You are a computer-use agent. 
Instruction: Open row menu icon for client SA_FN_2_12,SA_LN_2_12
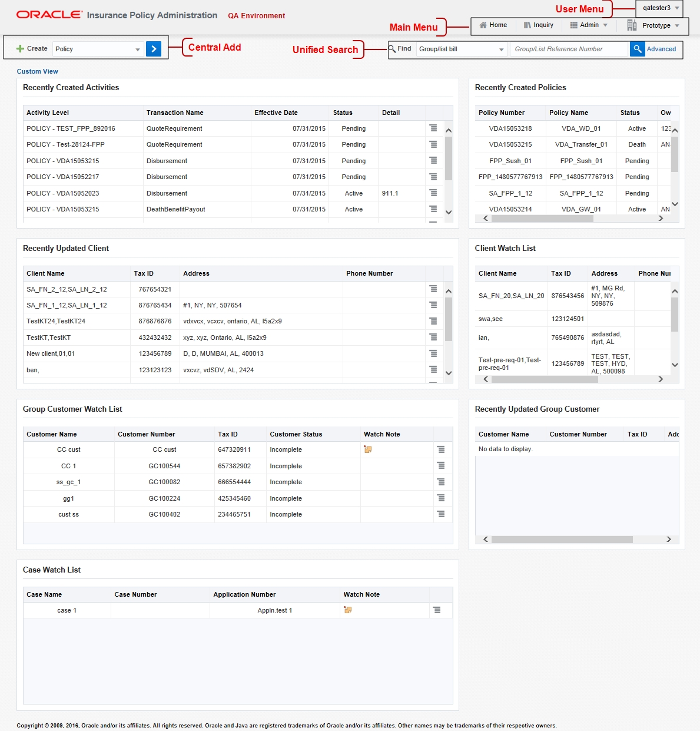click(433, 289)
